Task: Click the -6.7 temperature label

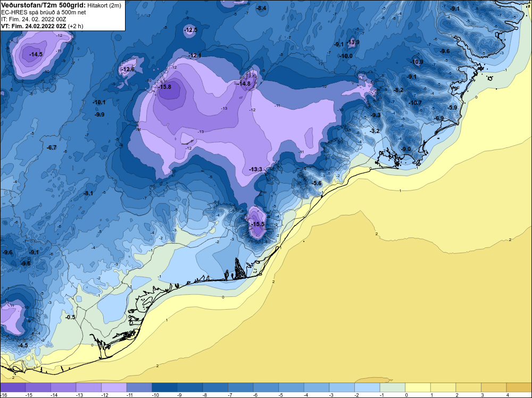Action: [x=52, y=147]
